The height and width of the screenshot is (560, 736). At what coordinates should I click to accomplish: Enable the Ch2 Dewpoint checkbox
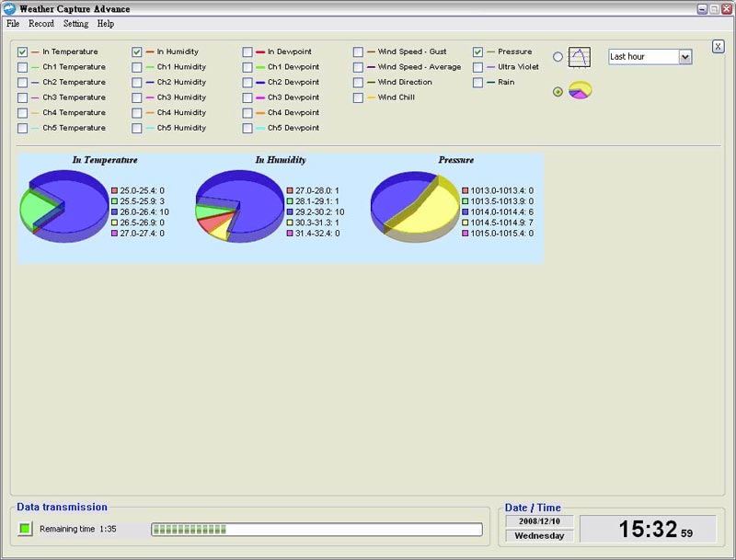pyautogui.click(x=247, y=82)
